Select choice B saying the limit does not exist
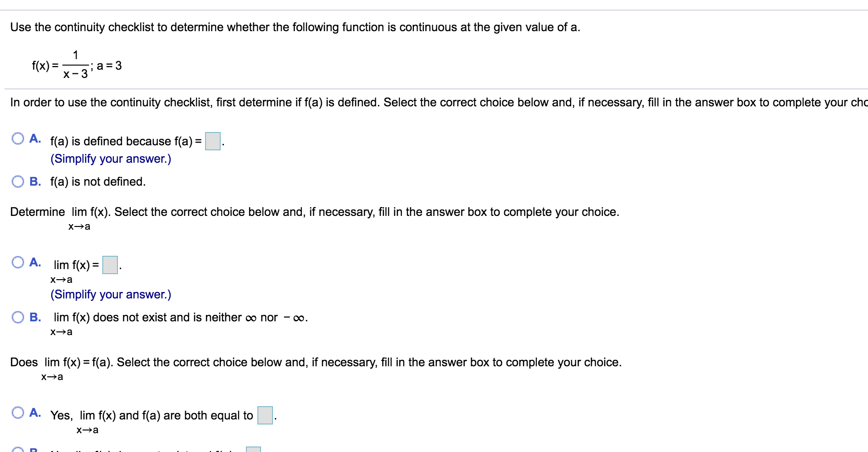868x452 pixels. pos(18,316)
